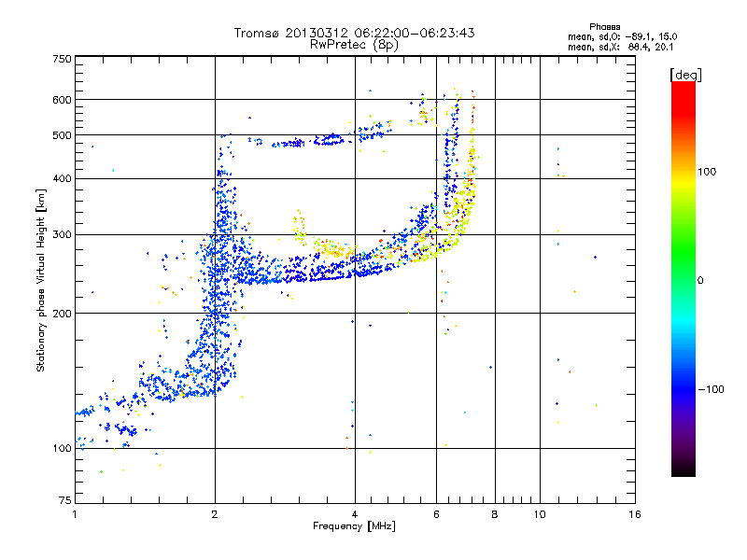
Task: Click the y-axis tick label '750'
Action: [62, 59]
